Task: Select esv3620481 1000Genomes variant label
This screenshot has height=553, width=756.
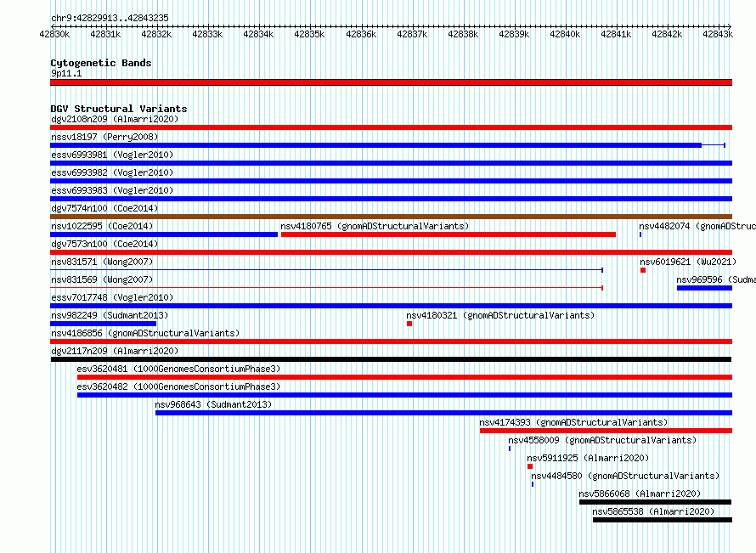Action: [179, 369]
